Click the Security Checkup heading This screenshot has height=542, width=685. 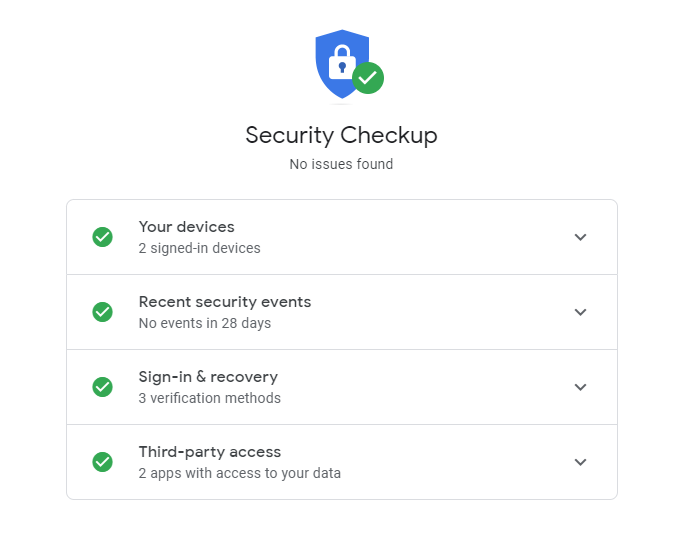(341, 135)
